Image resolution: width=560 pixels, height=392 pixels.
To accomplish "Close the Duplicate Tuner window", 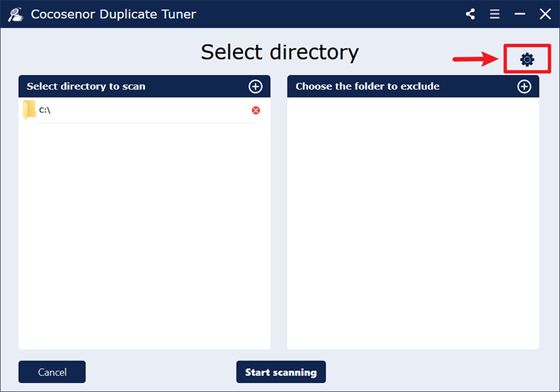I will 545,14.
